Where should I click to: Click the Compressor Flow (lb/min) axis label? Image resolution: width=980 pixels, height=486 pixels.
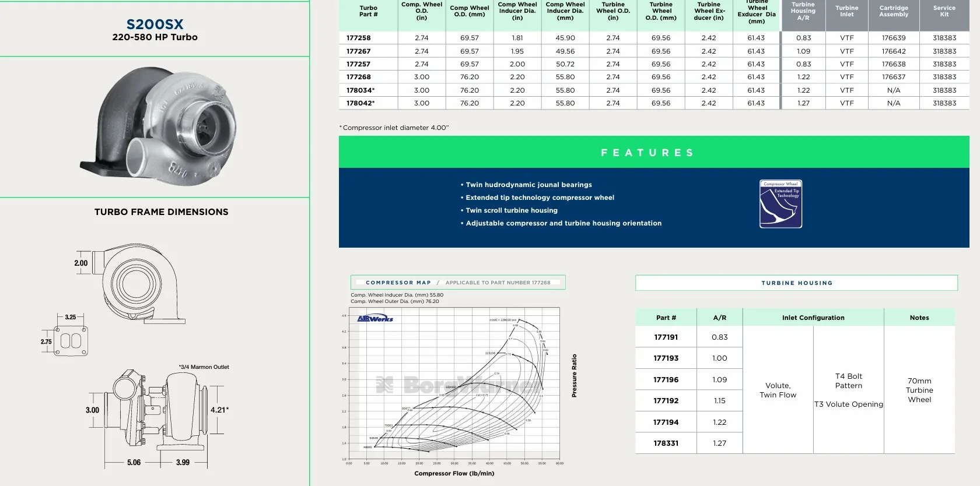coord(454,473)
